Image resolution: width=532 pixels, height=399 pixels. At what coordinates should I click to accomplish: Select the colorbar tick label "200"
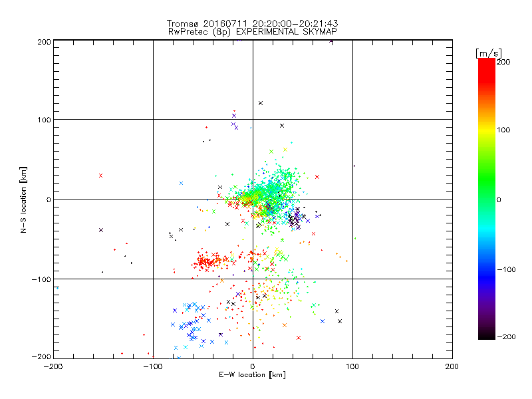click(504, 62)
